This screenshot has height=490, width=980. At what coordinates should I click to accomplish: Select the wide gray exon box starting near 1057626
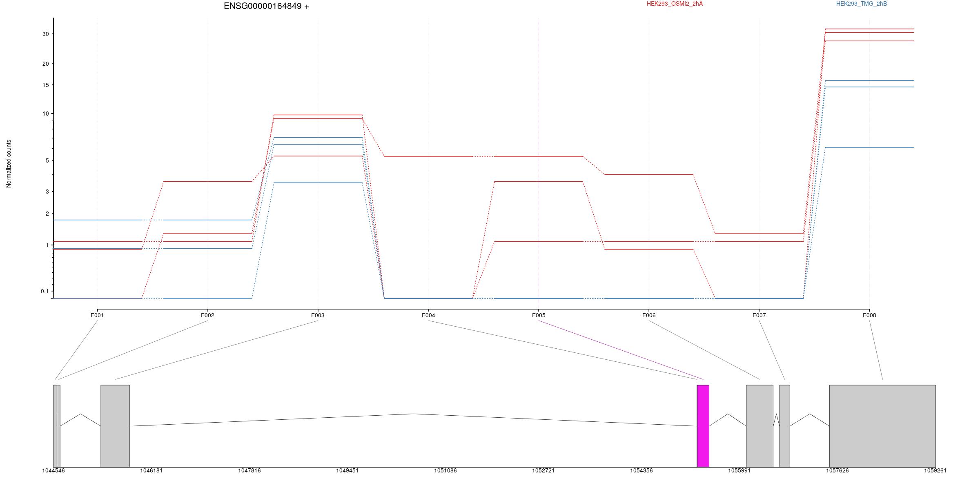coord(882,426)
